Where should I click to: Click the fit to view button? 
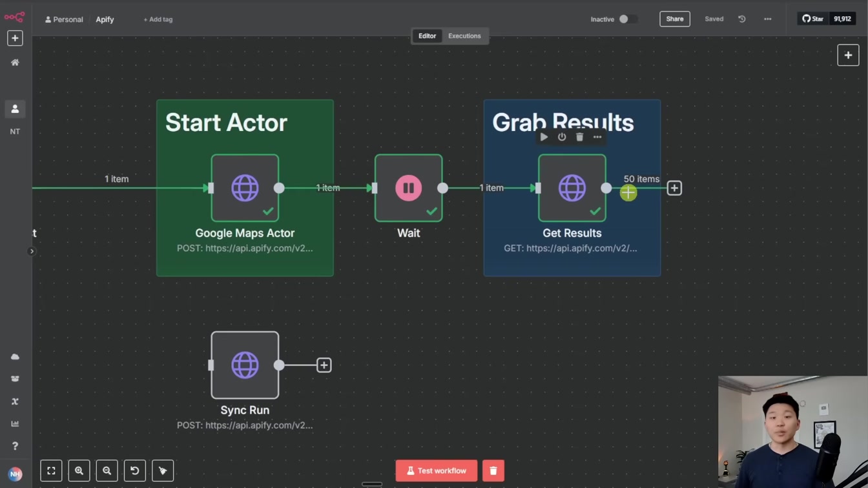point(51,471)
